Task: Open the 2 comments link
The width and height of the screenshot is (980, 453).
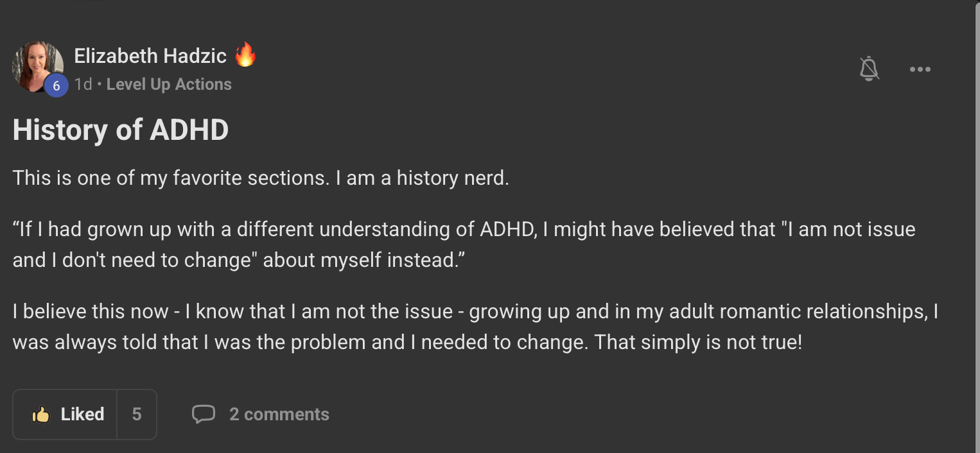Action: 279,415
